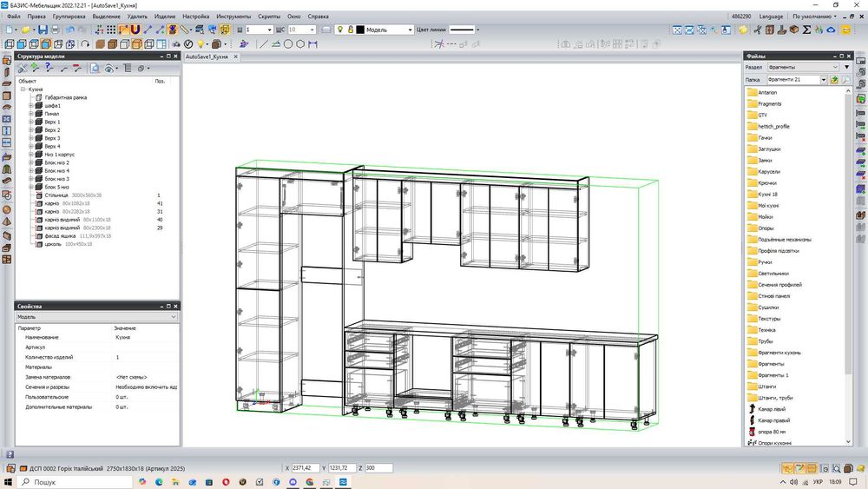
Task: Click the X coordinate input field
Action: [305, 468]
